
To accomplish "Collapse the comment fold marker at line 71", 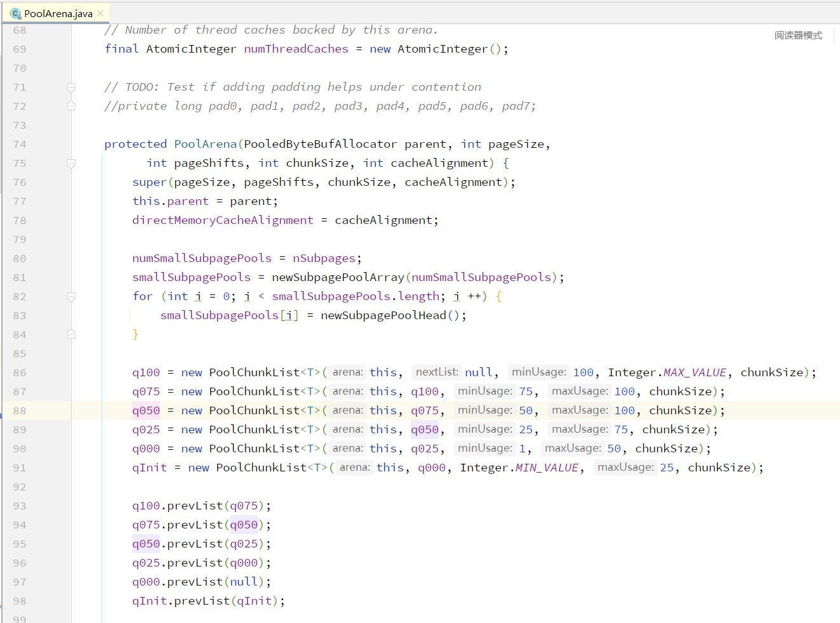I will pyautogui.click(x=71, y=87).
